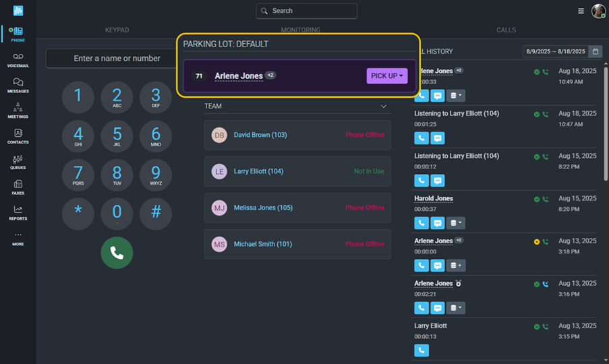Open the PICK UP dropdown for Arlene Jones
Viewport: 609px width, 364px height.
click(x=387, y=76)
